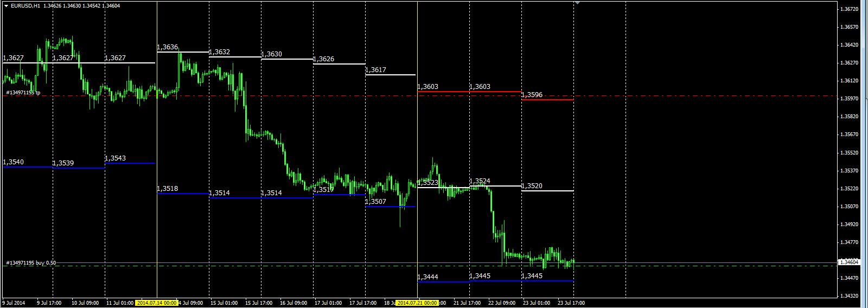Select the 1,3539 support level label

click(x=63, y=163)
